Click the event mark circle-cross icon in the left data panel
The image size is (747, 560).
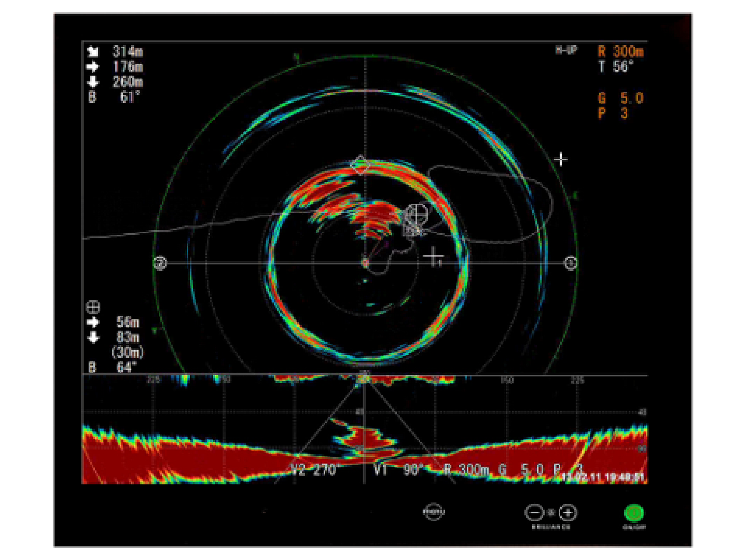pos(93,307)
